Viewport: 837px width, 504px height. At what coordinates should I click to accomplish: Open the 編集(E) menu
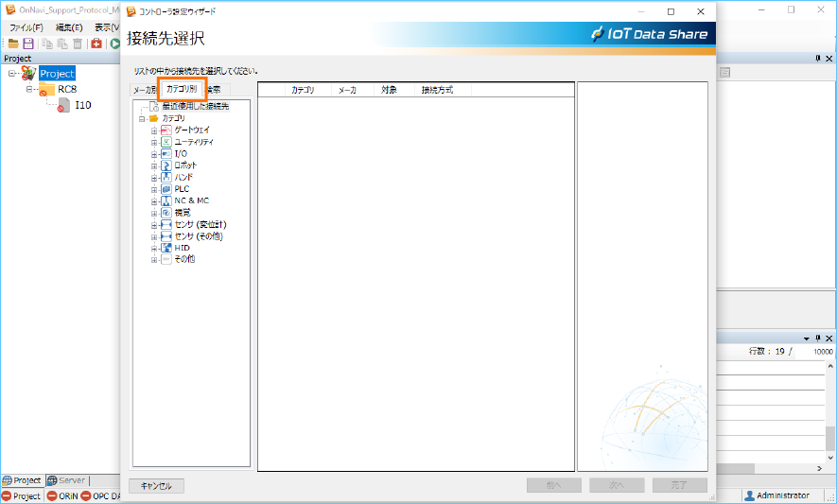(x=69, y=27)
